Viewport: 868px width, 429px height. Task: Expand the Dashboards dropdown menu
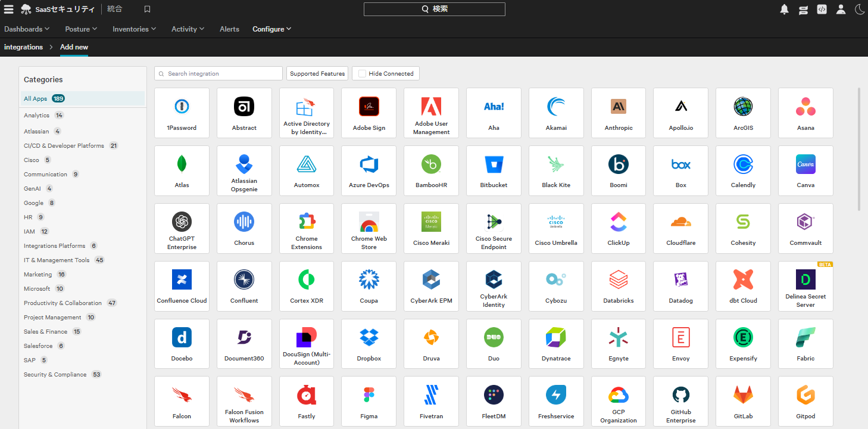(x=27, y=29)
